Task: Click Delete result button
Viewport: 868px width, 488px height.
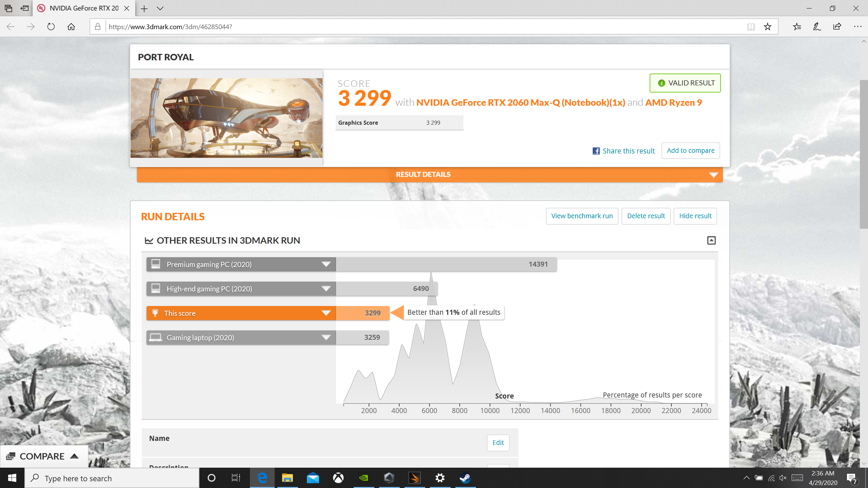Action: pyautogui.click(x=646, y=216)
